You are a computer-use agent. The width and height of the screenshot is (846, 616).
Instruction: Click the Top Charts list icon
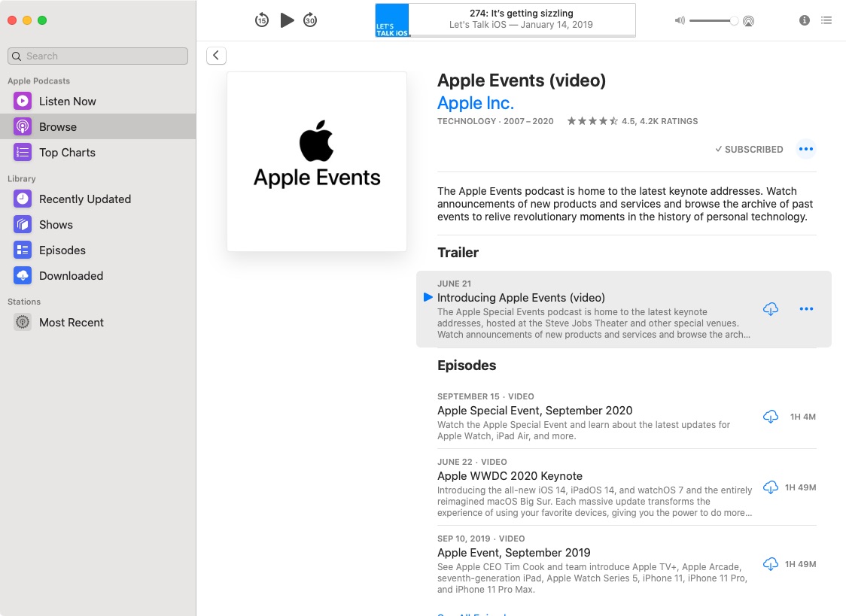tap(23, 153)
